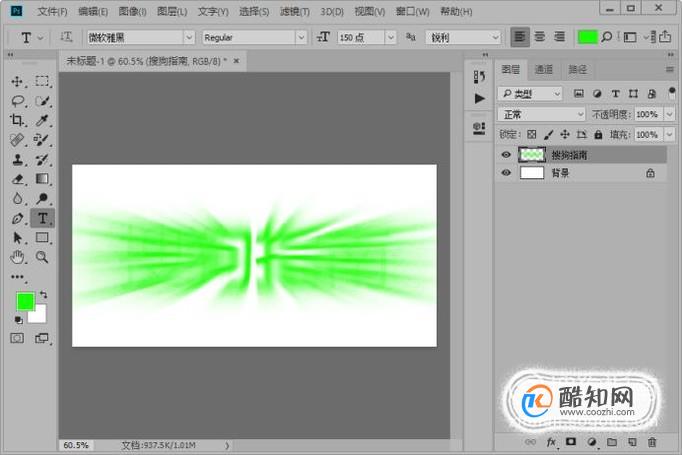Select the Gradient tool
Viewport: 682px width, 455px height.
[42, 179]
